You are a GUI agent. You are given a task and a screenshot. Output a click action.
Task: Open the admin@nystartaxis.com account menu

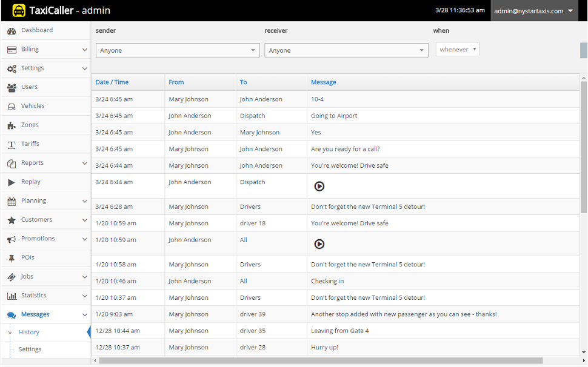click(x=535, y=11)
